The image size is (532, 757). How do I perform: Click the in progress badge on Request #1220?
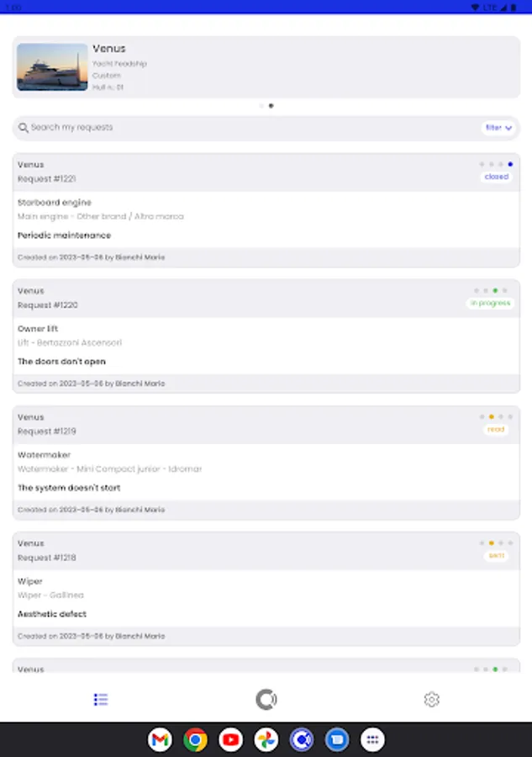tap(491, 304)
